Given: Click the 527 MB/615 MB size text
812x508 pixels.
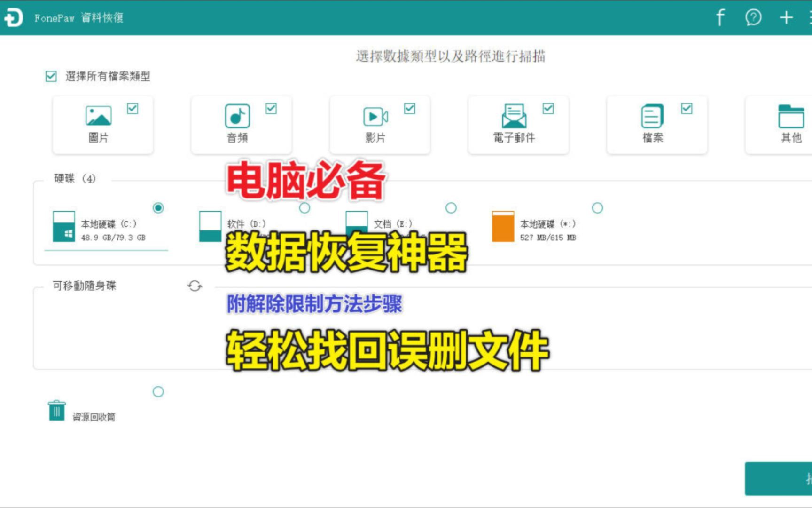Looking at the screenshot, I should (548, 238).
